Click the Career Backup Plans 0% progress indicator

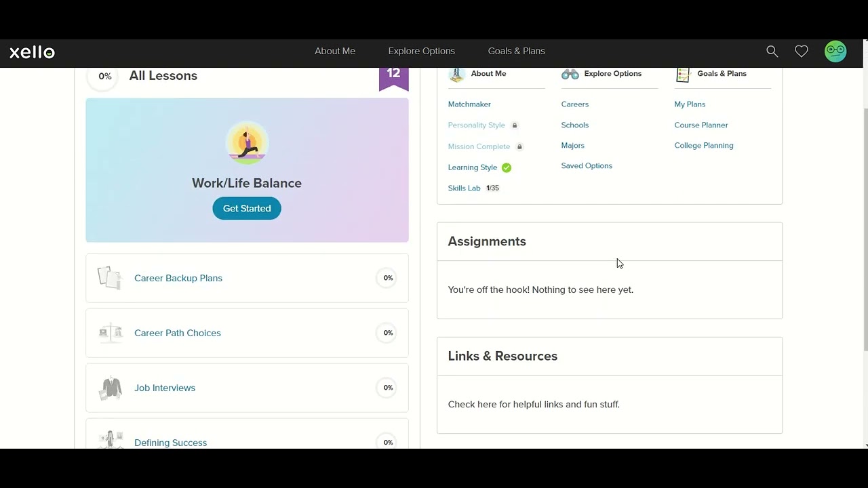point(388,278)
